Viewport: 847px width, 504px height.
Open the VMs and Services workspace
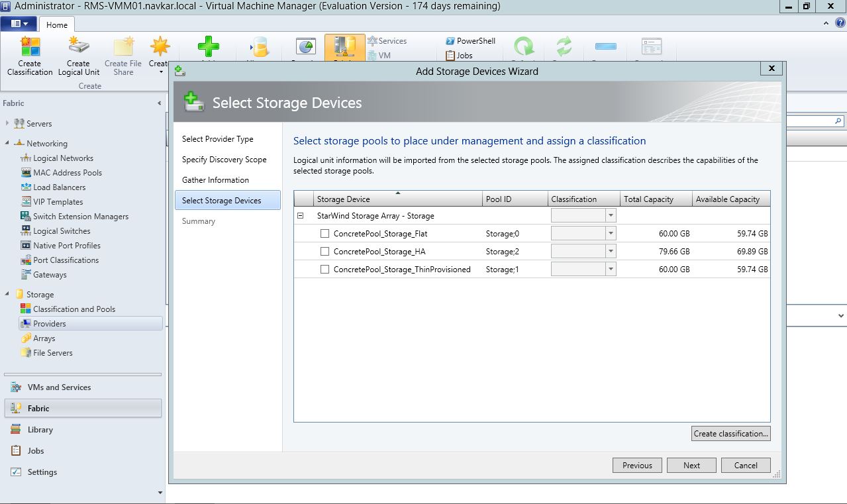[x=83, y=387]
